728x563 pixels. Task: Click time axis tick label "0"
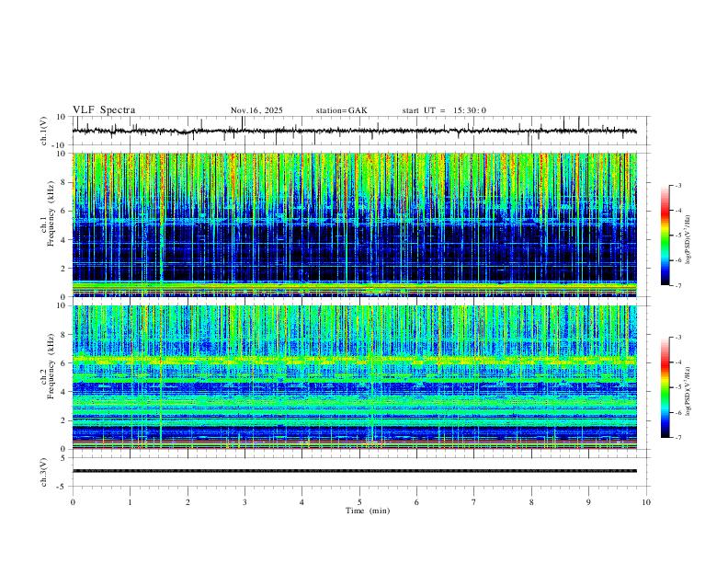(x=73, y=502)
